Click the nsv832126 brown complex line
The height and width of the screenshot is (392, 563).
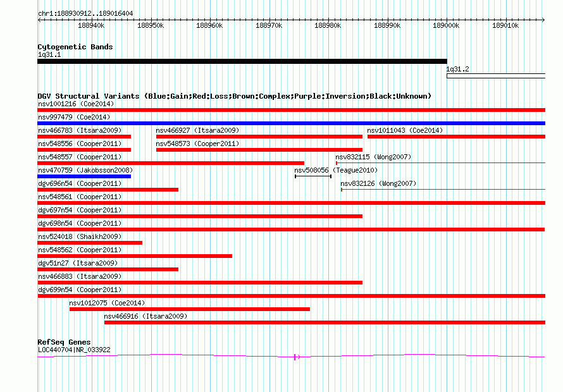click(x=443, y=190)
